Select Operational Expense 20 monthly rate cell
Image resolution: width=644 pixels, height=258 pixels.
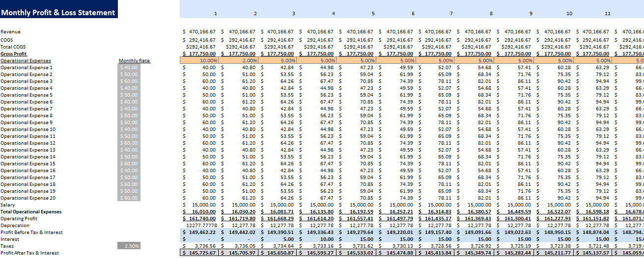pyautogui.click(x=129, y=198)
